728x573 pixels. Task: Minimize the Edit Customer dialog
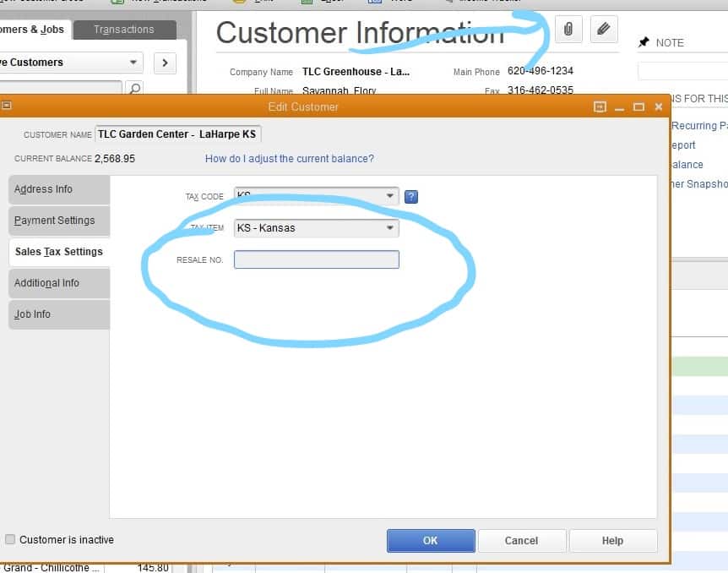click(619, 108)
